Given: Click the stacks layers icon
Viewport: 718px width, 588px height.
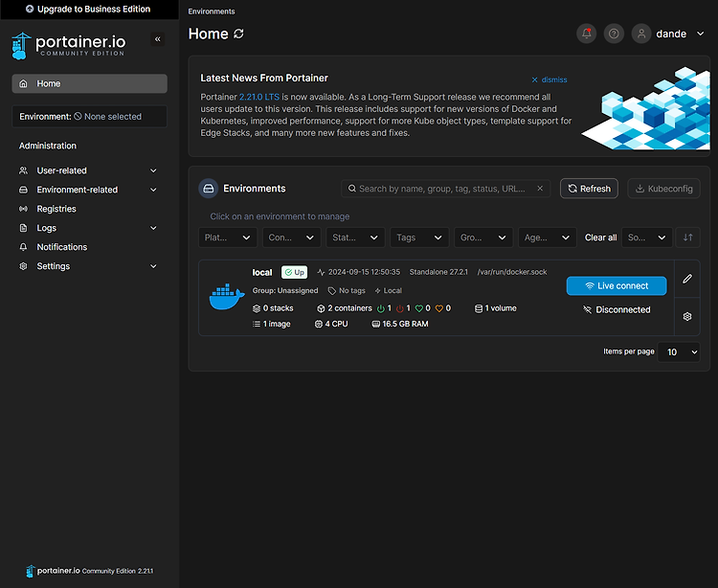Looking at the screenshot, I should (x=257, y=308).
